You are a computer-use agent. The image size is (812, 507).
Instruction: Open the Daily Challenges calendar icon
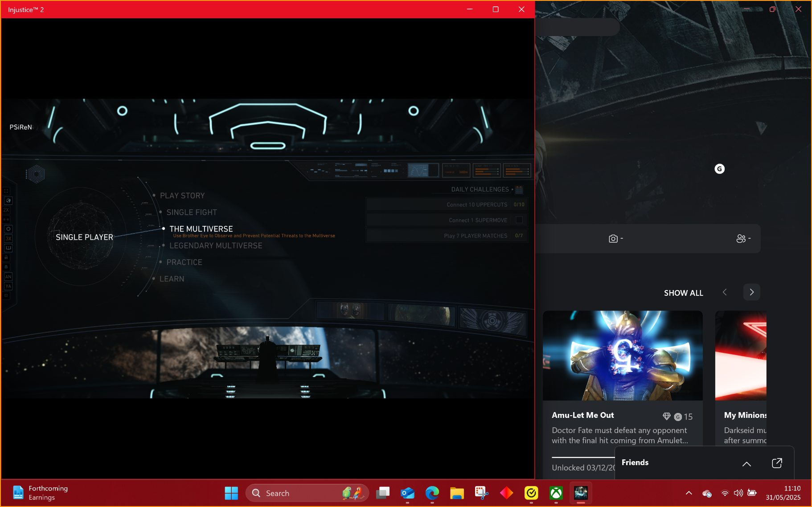coord(519,190)
